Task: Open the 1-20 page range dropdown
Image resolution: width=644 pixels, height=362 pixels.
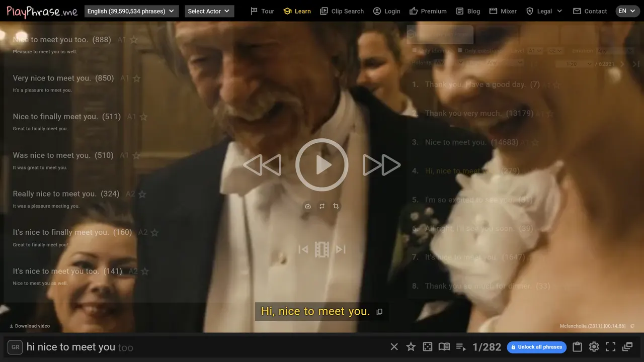Action: click(575, 64)
